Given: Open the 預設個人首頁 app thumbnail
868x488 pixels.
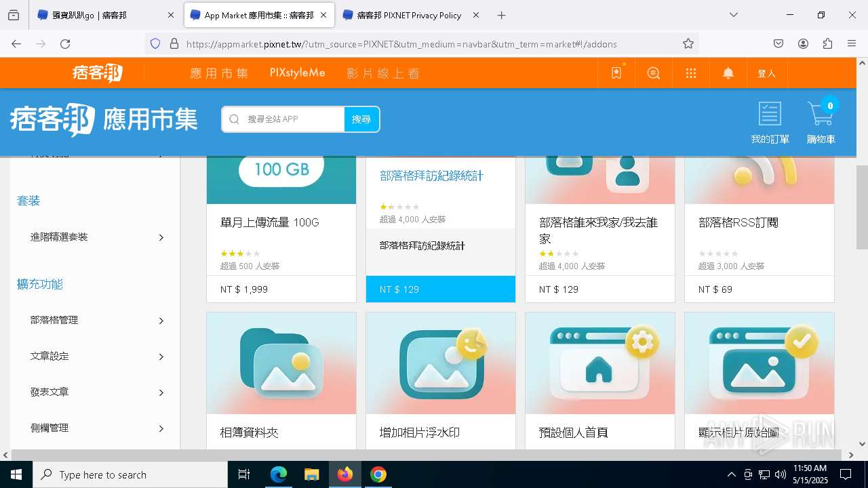Looking at the screenshot, I should click(x=600, y=363).
